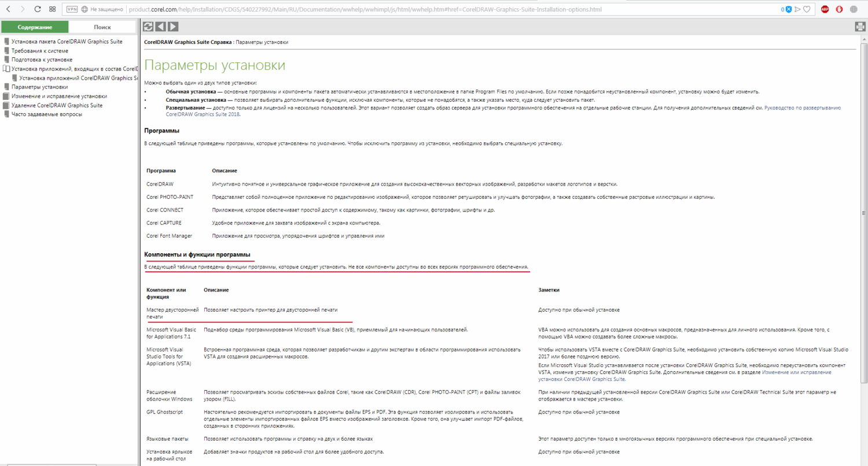The height and width of the screenshot is (466, 868).
Task: Add page to bookmarks with heart icon
Action: (807, 9)
